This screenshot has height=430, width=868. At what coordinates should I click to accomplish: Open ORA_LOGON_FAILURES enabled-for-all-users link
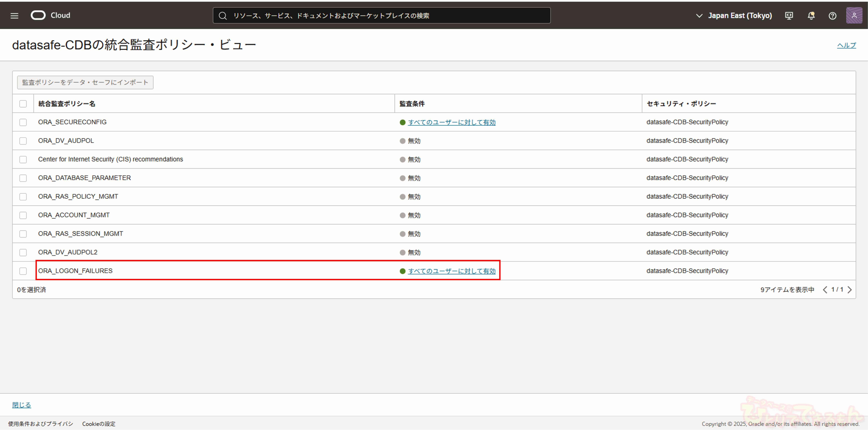451,271
